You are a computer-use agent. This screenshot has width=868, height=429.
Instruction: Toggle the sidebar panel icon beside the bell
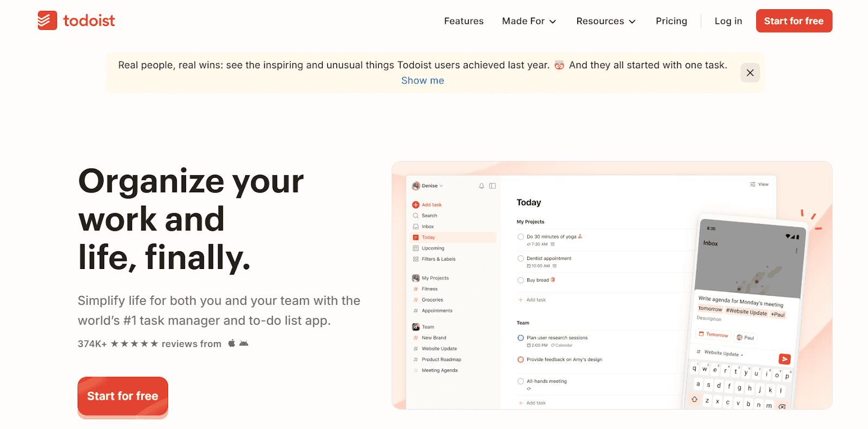click(493, 186)
